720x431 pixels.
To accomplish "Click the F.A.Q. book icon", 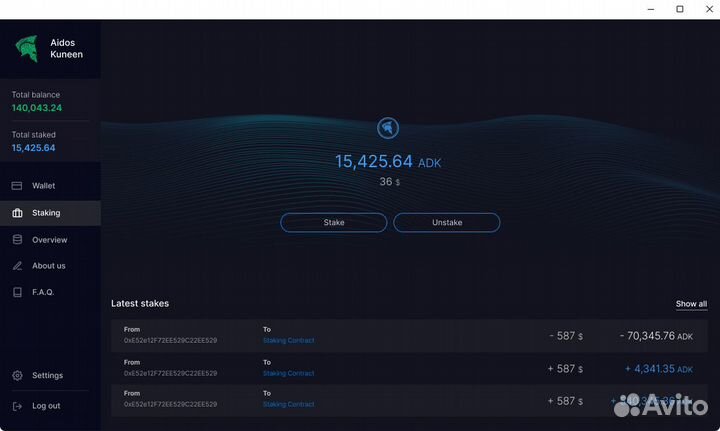I will pos(17,292).
